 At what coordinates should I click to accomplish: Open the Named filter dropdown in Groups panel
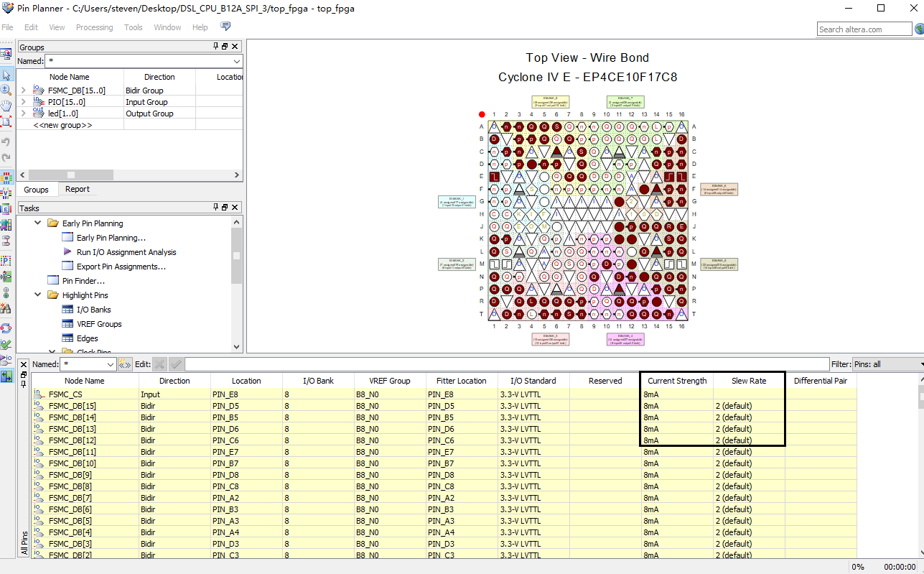(238, 62)
